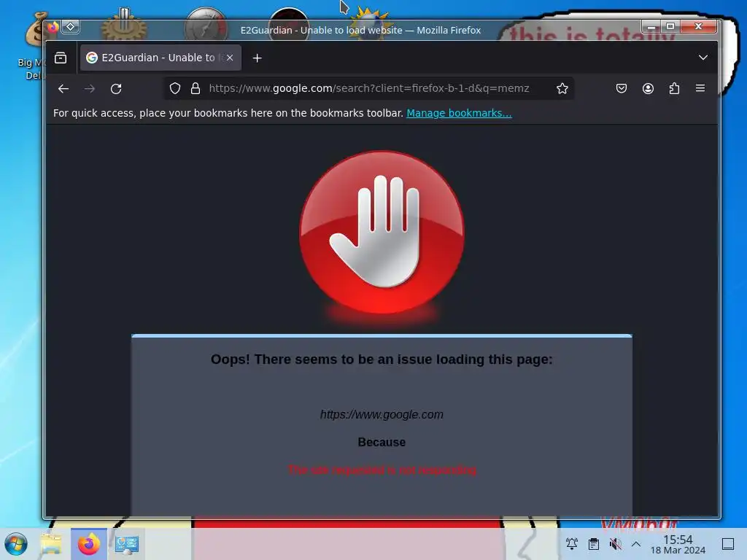Screen dimensions: 747x560
Task: Reload the current page
Action: click(116, 88)
